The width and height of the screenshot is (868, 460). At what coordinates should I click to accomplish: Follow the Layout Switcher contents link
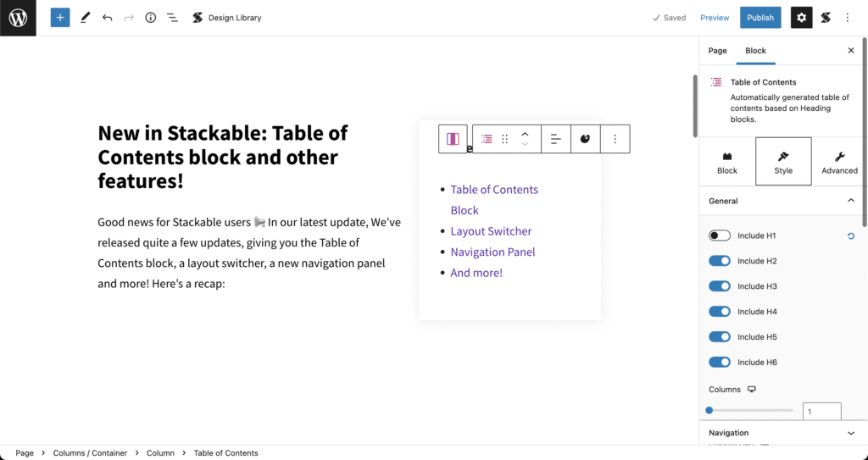point(491,230)
